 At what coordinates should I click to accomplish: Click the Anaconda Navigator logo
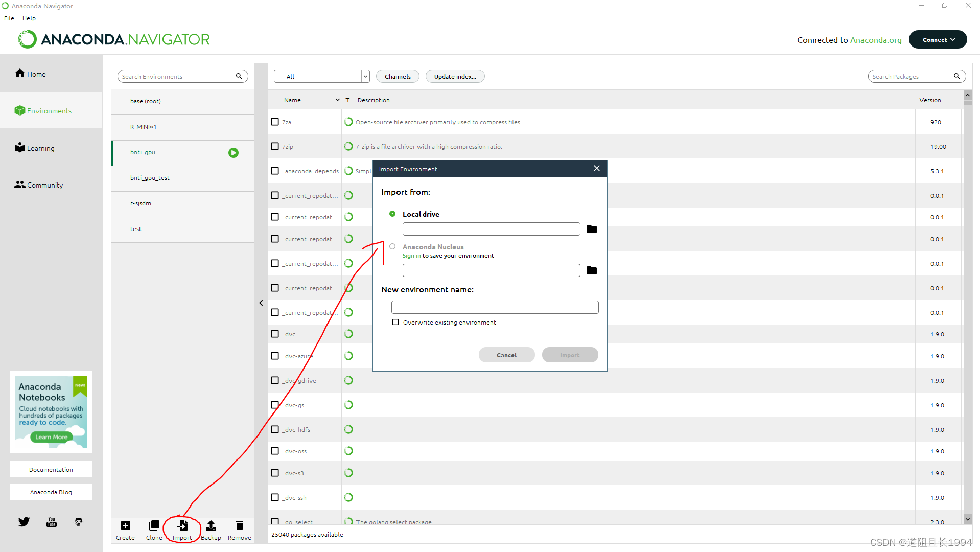point(114,39)
